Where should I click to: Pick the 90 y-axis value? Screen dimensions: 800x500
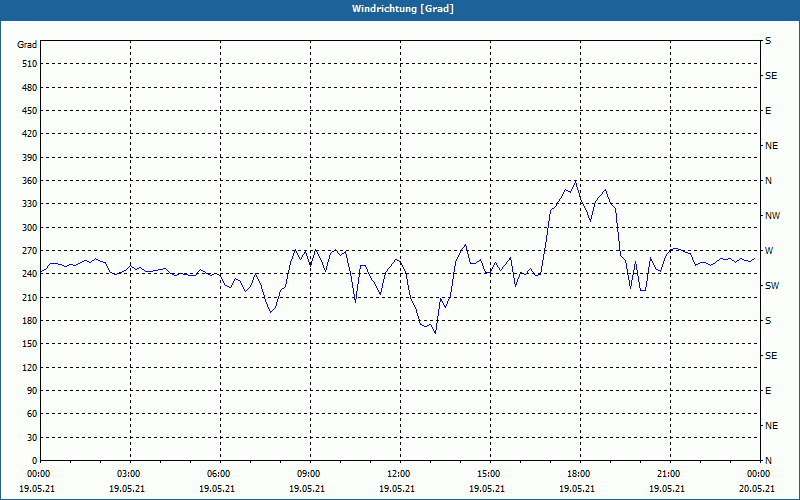[32, 391]
